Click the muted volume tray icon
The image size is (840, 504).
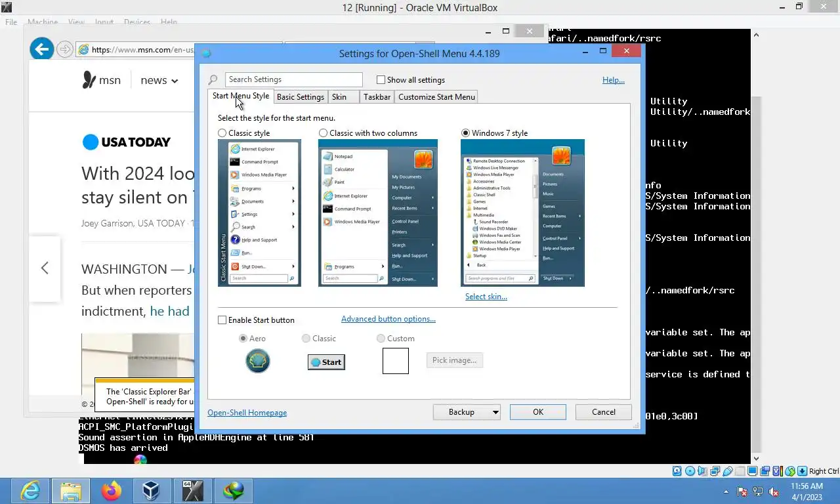[x=774, y=491]
